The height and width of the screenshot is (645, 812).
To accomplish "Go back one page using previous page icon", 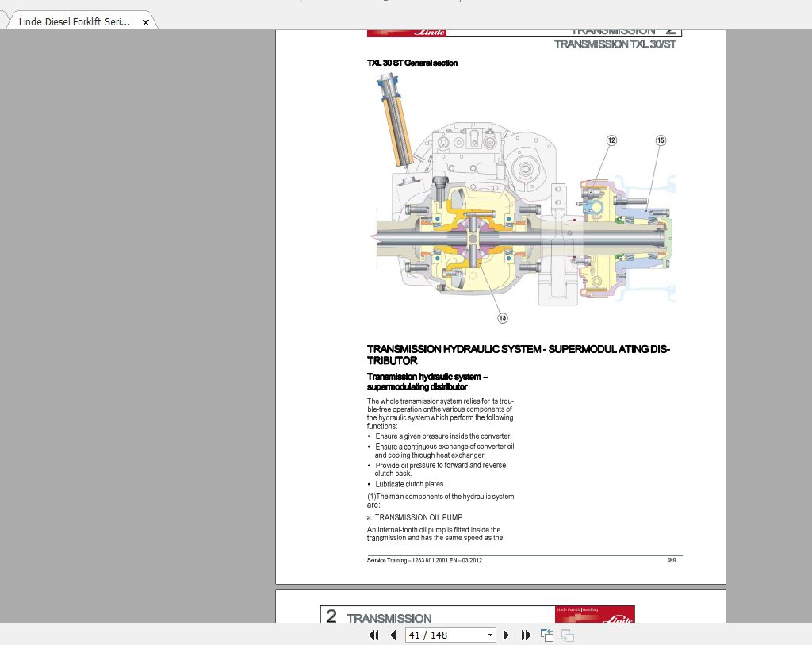I will pos(393,635).
